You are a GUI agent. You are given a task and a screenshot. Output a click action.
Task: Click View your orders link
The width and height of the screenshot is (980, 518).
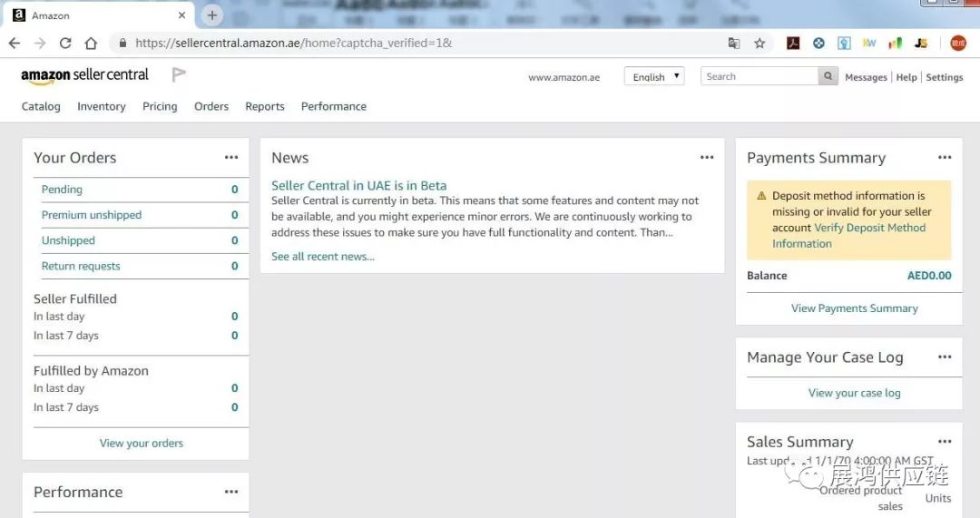[x=142, y=443]
